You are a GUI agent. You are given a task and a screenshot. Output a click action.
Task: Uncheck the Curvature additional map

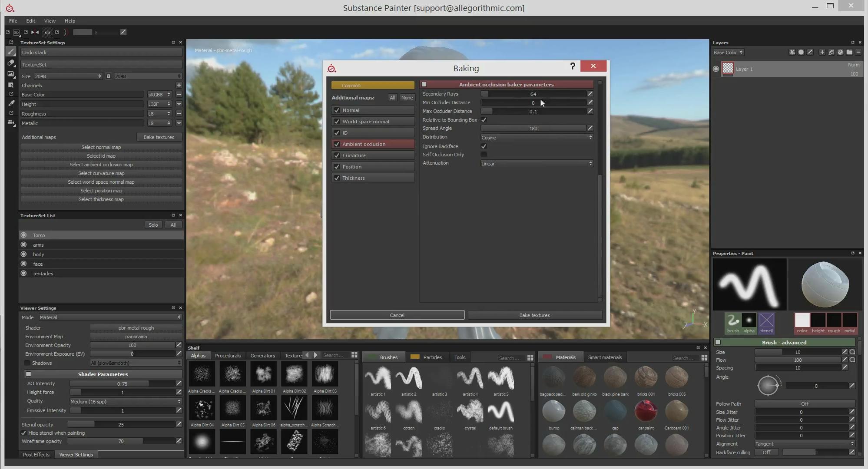coord(337,155)
